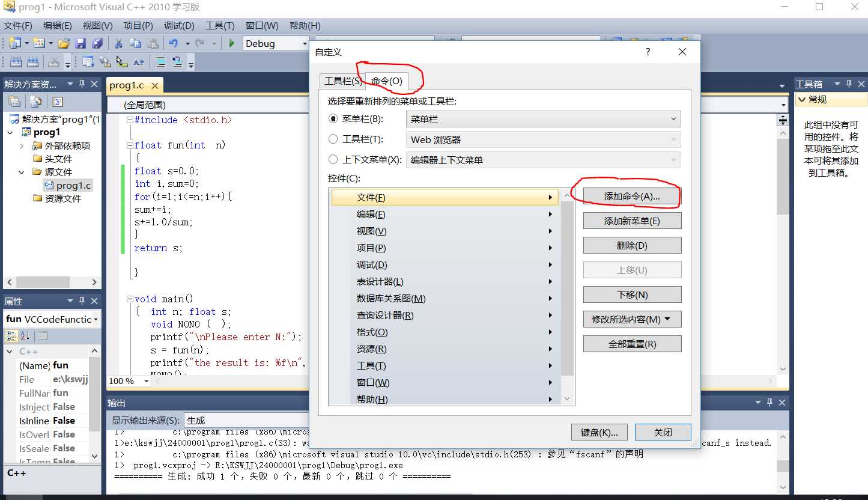Screen dimensions: 868x500
Task: Click the Comment Out Selected Lines icon
Action: [160, 62]
